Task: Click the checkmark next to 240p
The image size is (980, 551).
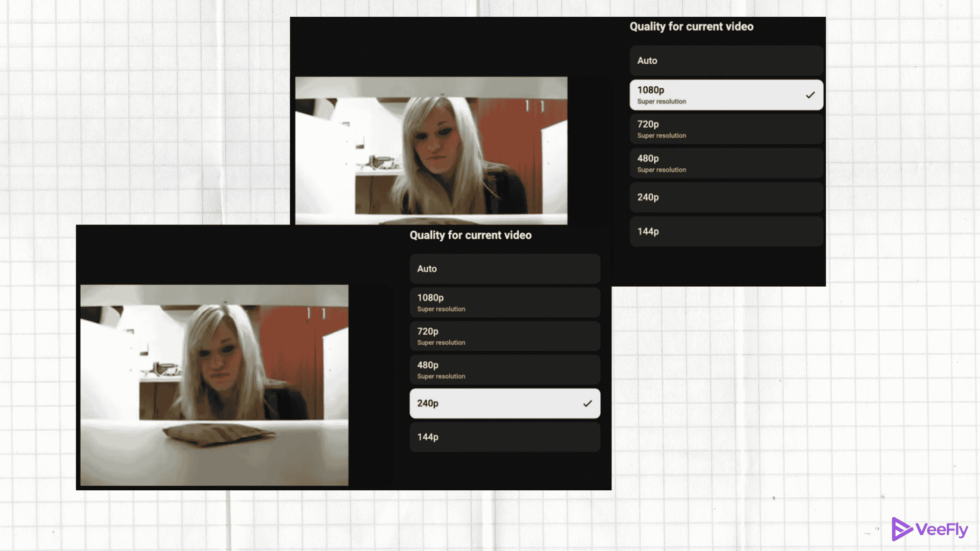Action: point(588,403)
